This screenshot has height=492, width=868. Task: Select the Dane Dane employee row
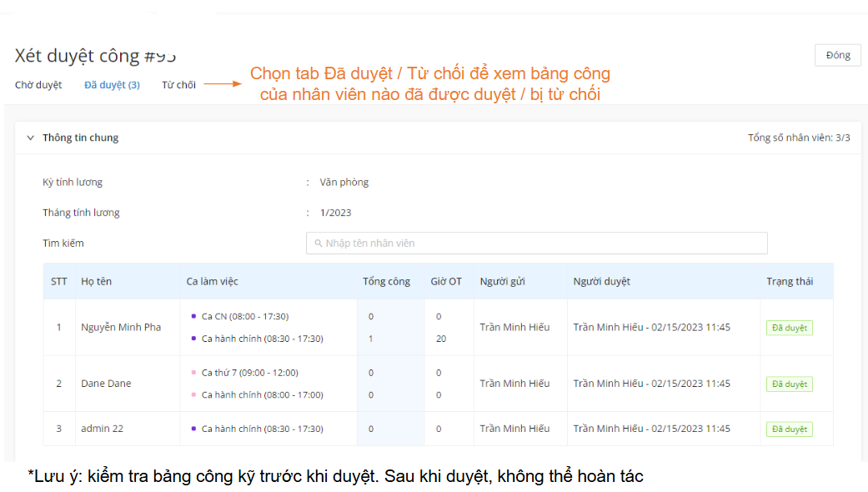[x=106, y=384]
